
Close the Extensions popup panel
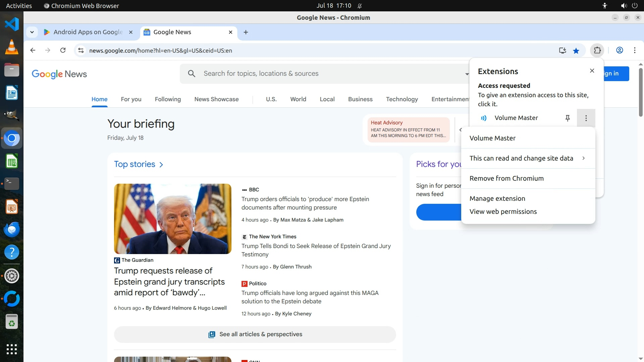tap(592, 71)
